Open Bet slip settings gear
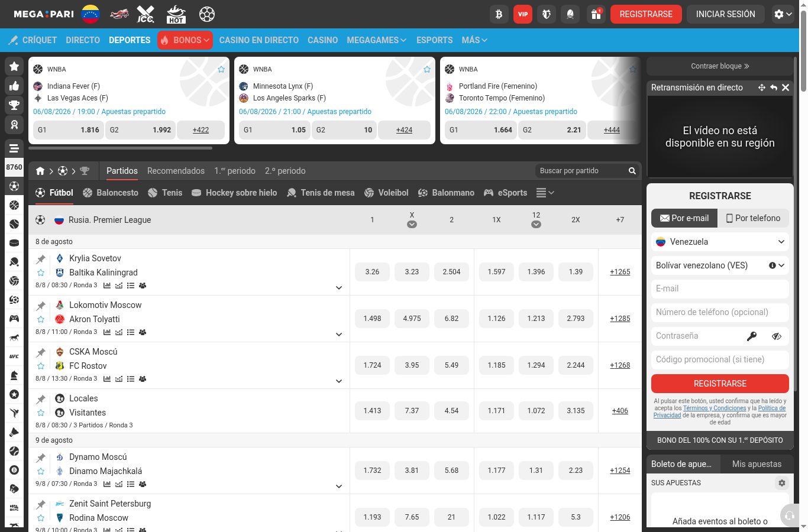The width and height of the screenshot is (808, 532). tap(782, 483)
